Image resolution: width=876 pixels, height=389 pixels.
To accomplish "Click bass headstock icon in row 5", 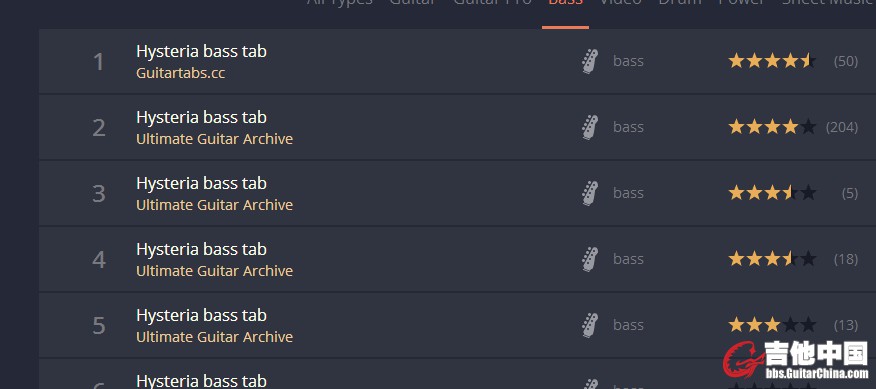I will click(x=590, y=325).
